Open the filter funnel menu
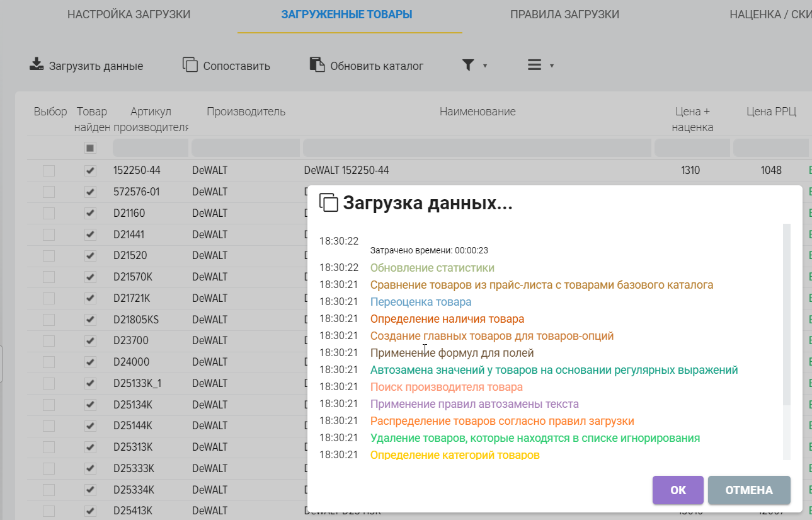Image resolution: width=812 pixels, height=520 pixels. tap(468, 65)
